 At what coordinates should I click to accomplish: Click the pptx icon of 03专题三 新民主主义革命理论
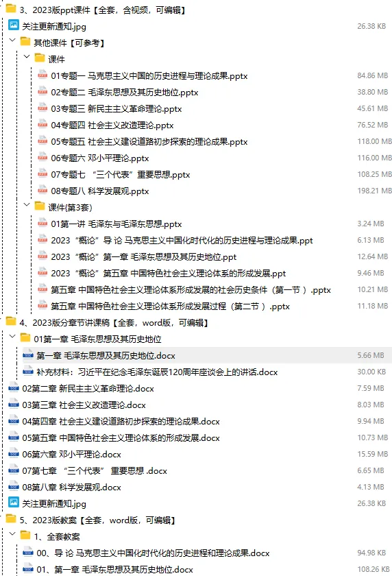(42, 108)
